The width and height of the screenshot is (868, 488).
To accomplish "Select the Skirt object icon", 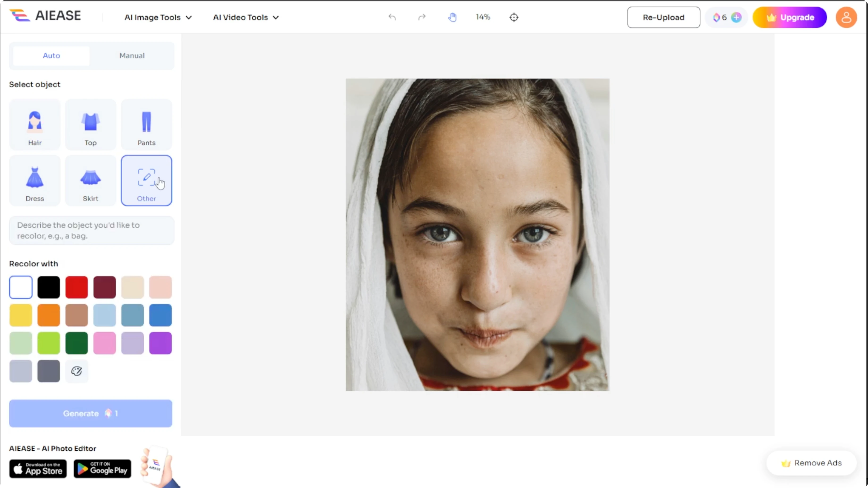I will point(91,181).
